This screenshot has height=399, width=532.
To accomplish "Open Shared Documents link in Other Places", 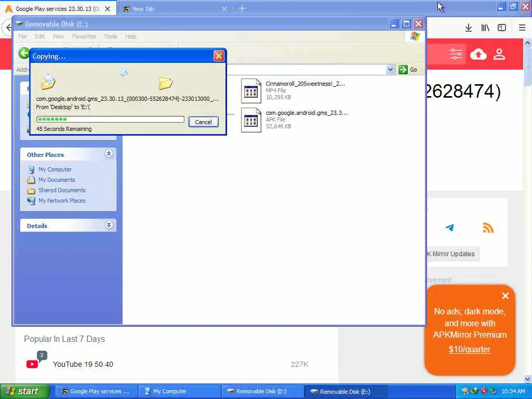I will coord(62,190).
